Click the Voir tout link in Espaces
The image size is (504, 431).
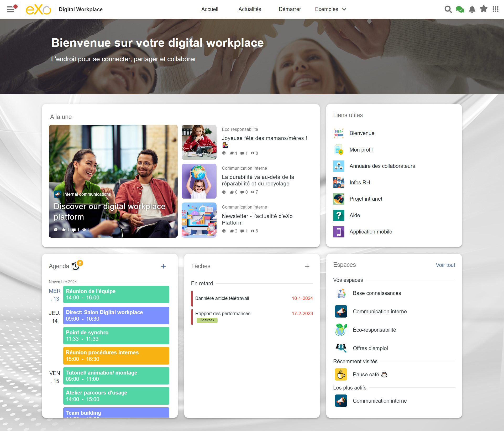pos(445,265)
